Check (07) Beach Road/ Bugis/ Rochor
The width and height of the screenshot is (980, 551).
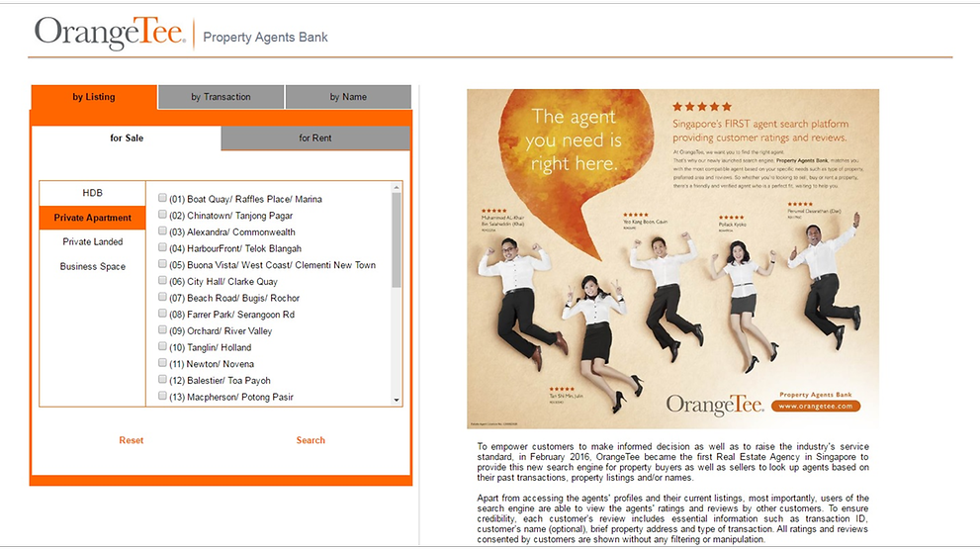tap(162, 297)
